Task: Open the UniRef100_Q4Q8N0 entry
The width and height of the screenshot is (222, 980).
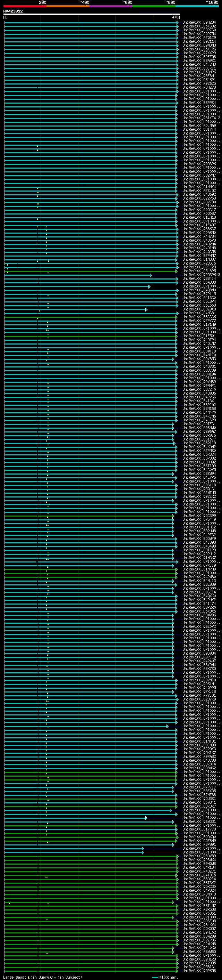Action: pyautogui.click(x=199, y=290)
